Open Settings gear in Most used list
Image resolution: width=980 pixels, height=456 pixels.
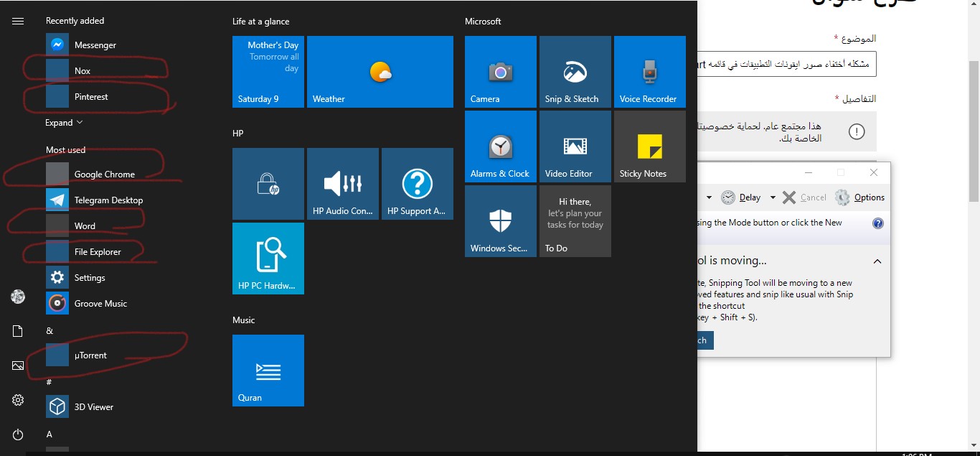[57, 277]
